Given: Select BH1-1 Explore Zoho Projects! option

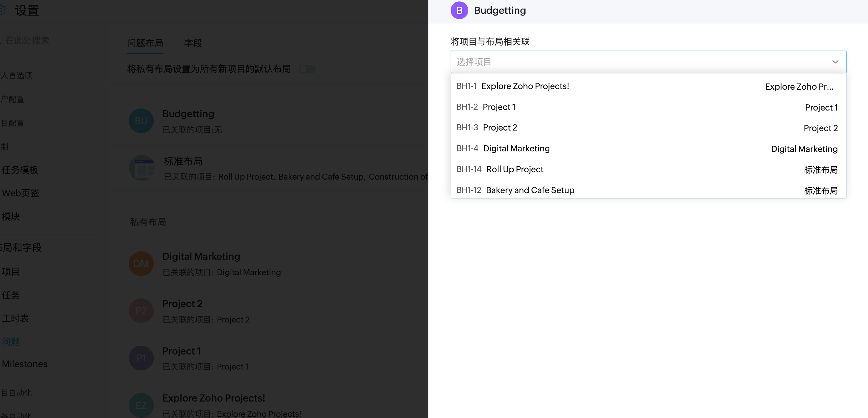Looking at the screenshot, I should point(525,86).
